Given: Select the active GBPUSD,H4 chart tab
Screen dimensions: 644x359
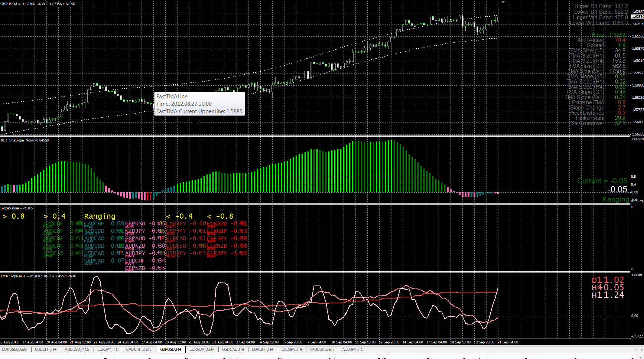Looking at the screenshot, I should (171, 349).
